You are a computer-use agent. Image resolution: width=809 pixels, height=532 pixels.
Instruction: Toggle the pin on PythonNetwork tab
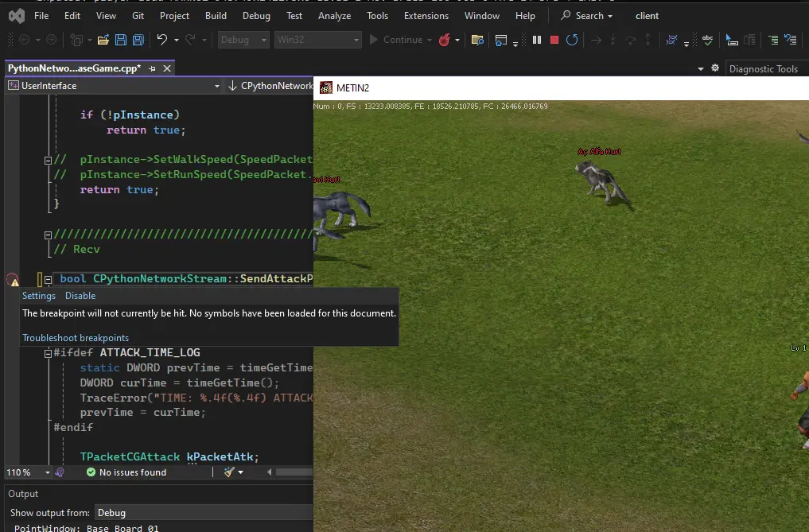pyautogui.click(x=152, y=68)
